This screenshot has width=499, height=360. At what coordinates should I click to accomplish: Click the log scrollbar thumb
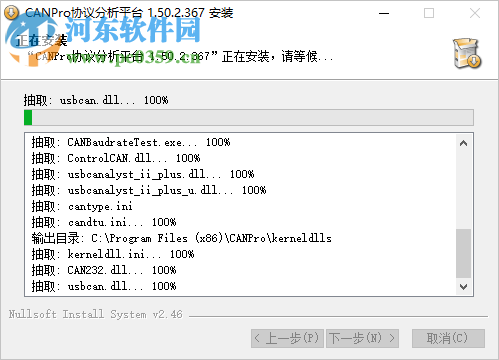point(463,253)
